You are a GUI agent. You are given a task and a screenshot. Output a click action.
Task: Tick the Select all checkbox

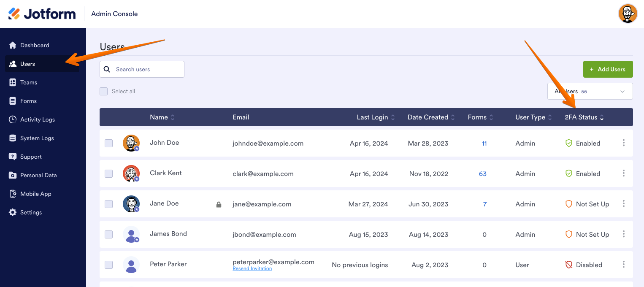(x=104, y=91)
